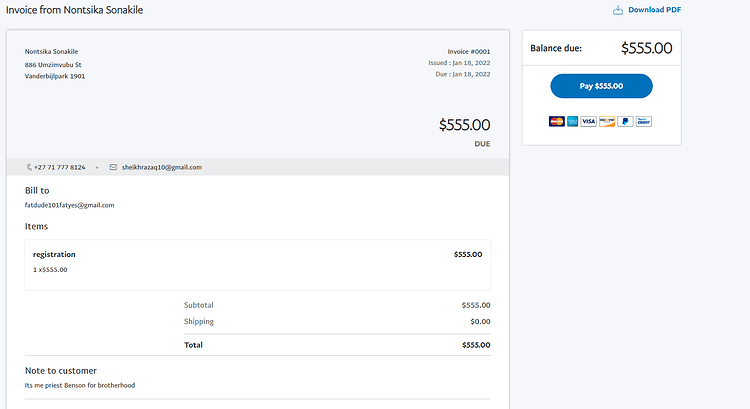Pay the $555.00 balance
Image resolution: width=750 pixels, height=409 pixels.
[x=601, y=86]
